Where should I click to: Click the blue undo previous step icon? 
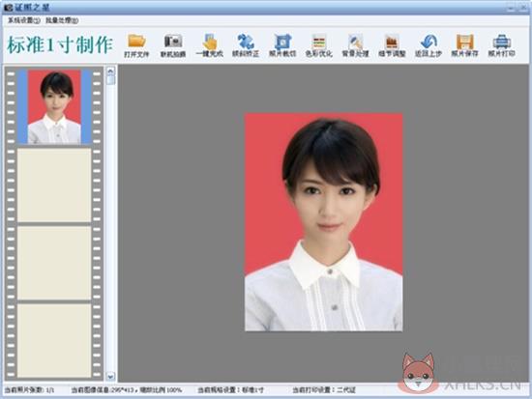[429, 42]
